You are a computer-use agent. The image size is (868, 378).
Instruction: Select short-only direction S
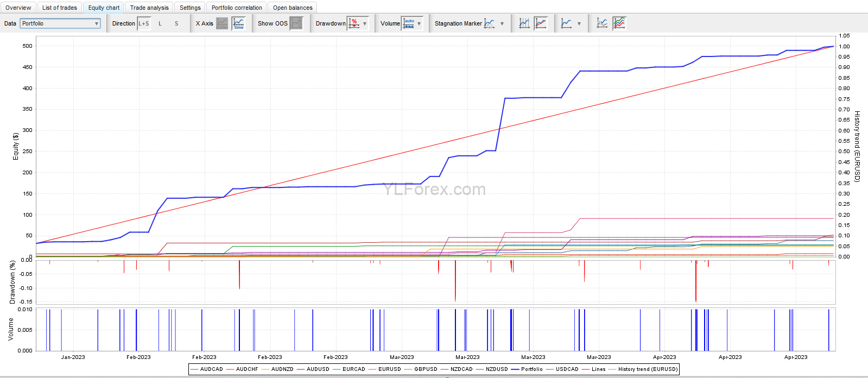pos(176,23)
